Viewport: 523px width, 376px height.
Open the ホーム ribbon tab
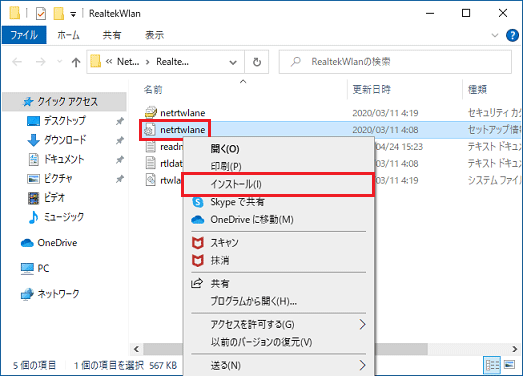68,35
